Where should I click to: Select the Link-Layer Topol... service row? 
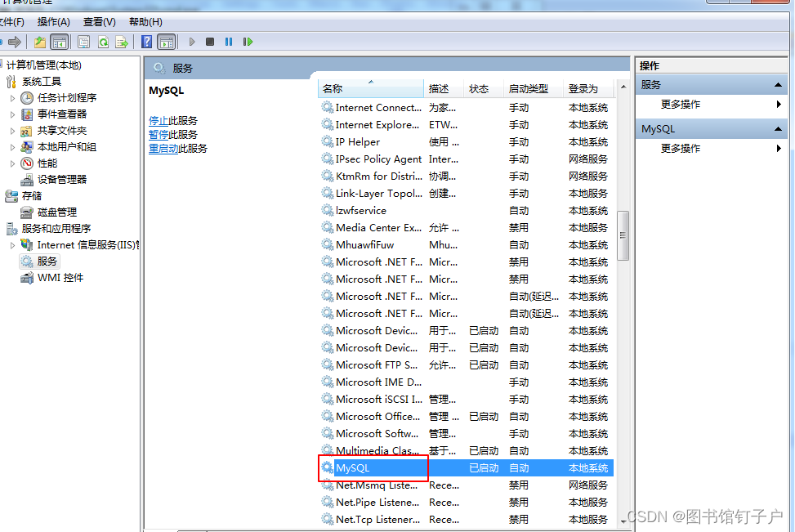point(467,194)
